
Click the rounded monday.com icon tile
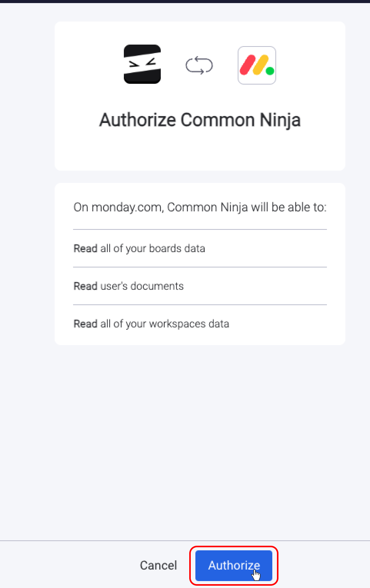[x=257, y=65]
